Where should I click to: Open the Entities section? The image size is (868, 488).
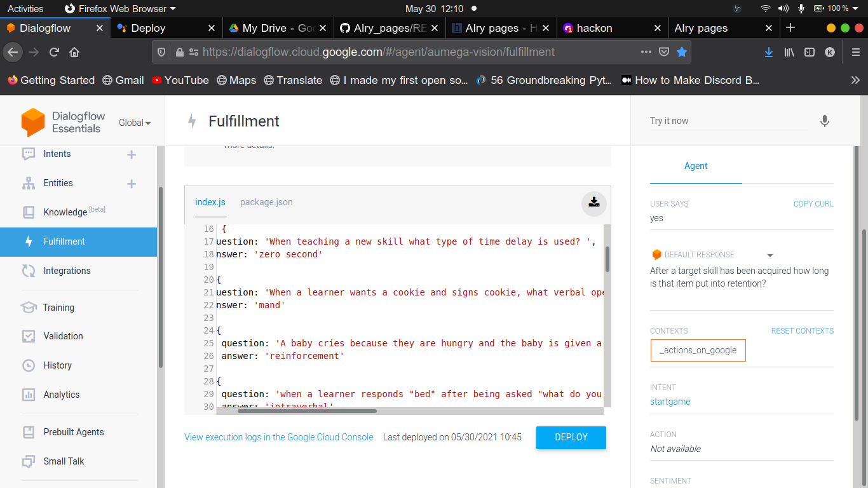pyautogui.click(x=57, y=184)
